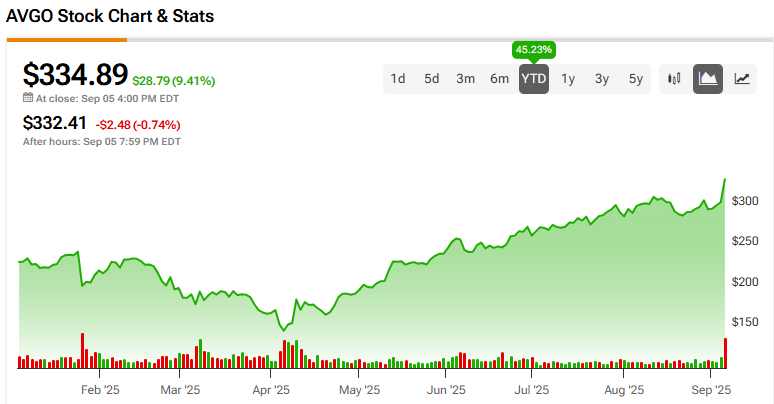This screenshot has width=774, height=404.
Task: Select the area (mountain) chart icon
Action: [x=709, y=79]
